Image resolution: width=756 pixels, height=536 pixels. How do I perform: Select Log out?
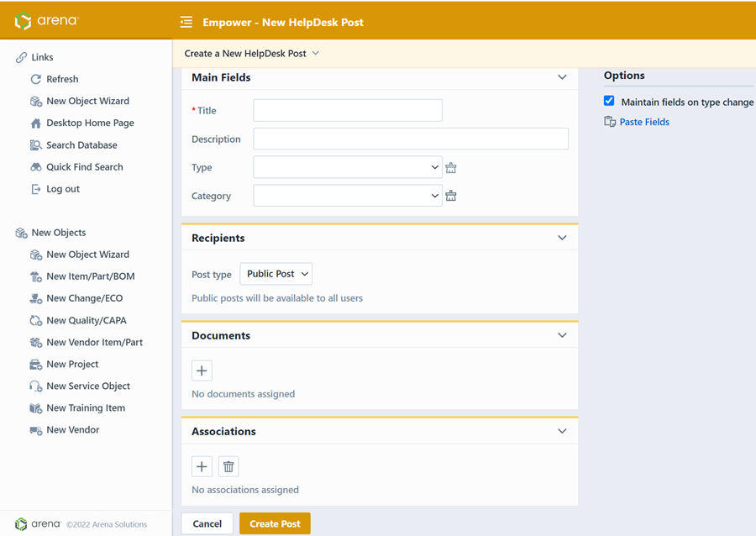click(x=63, y=189)
